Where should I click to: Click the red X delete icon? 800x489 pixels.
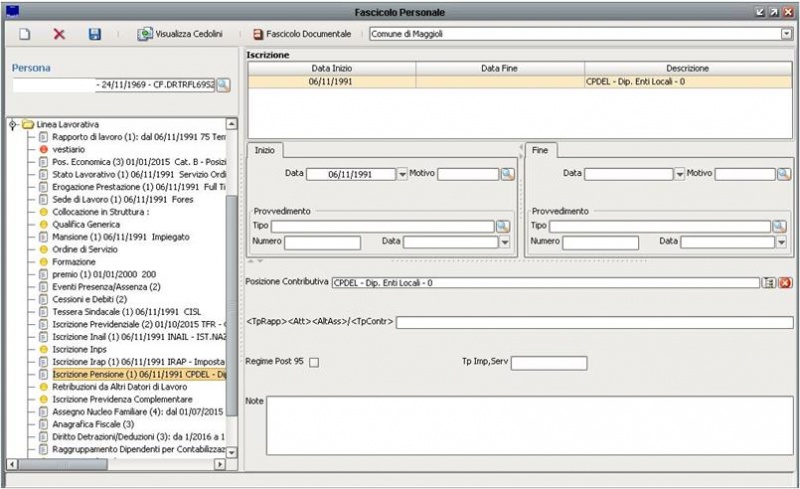coord(59,34)
